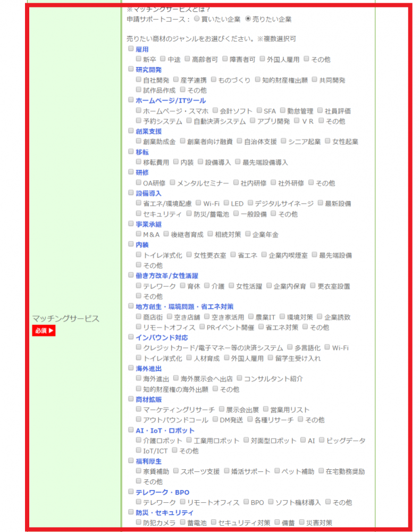Open the インバウンド対応 category link

tap(162, 338)
